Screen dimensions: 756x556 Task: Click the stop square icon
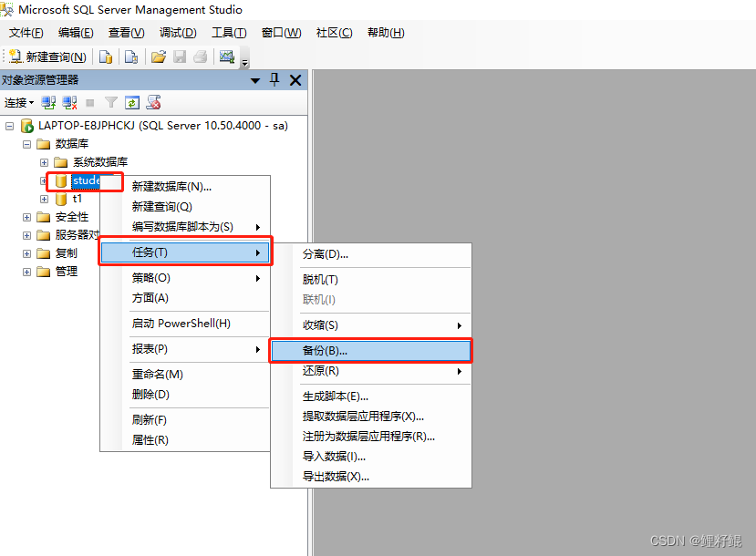click(89, 103)
